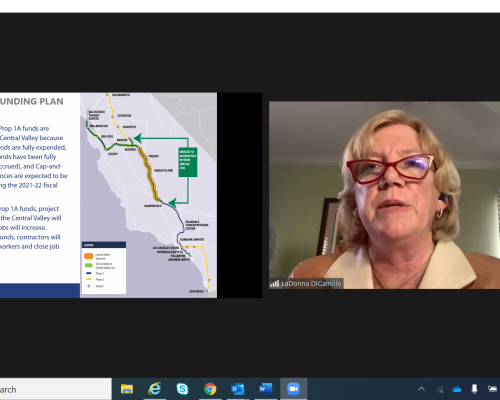Click the 'Prop 1A funds are' text line
500x400 pixels.
[24, 128]
